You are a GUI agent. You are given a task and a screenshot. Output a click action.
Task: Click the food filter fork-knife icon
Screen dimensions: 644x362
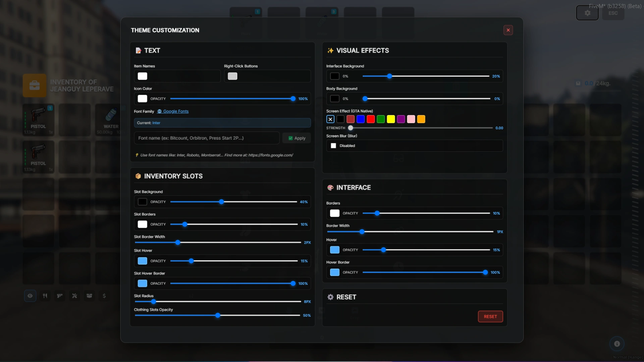pyautogui.click(x=45, y=296)
